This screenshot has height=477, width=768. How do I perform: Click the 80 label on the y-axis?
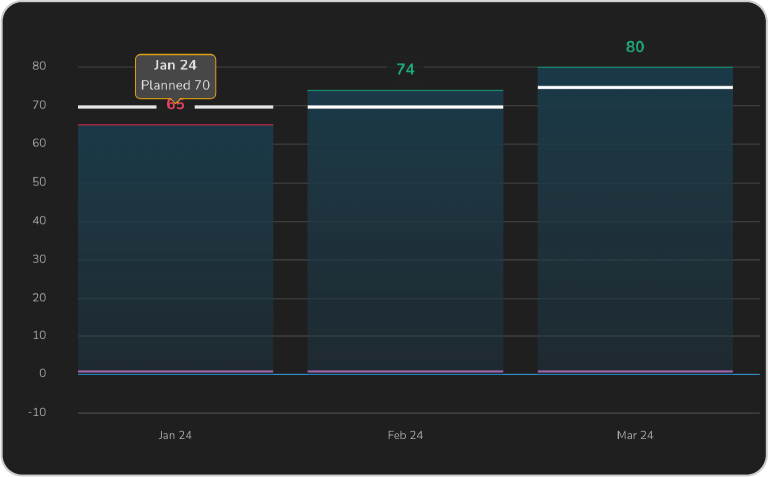[39, 67]
